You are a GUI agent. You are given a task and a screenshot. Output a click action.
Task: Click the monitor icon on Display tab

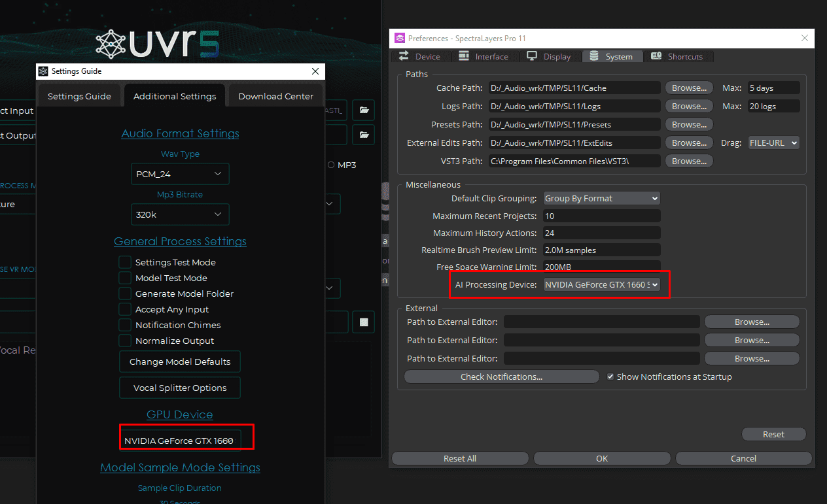coord(532,57)
